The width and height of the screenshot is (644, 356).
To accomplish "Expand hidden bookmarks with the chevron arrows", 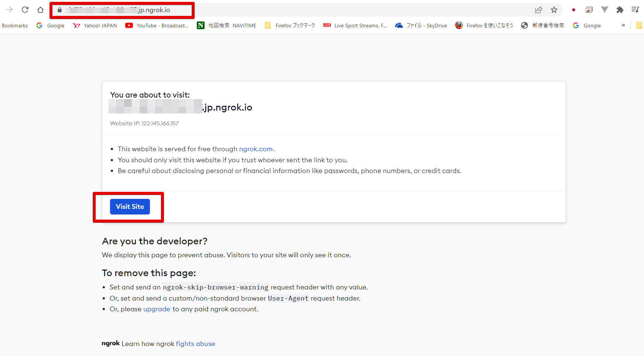I will [x=623, y=25].
